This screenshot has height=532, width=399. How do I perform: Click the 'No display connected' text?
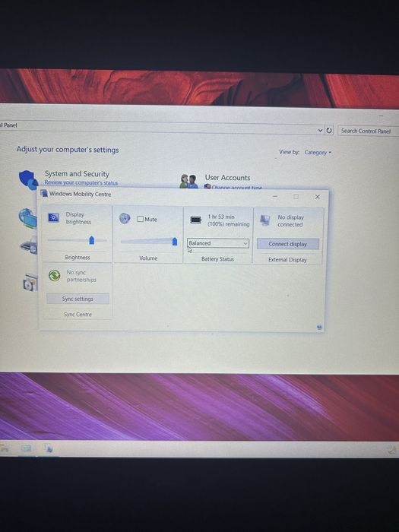pyautogui.click(x=290, y=221)
